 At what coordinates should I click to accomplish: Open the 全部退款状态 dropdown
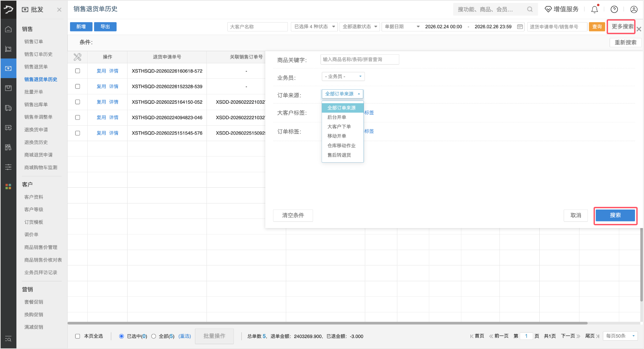click(x=359, y=27)
